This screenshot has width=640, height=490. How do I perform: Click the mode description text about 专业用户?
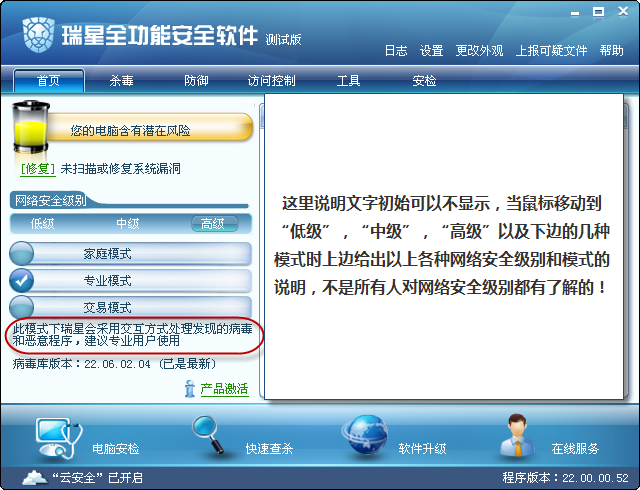coord(132,335)
